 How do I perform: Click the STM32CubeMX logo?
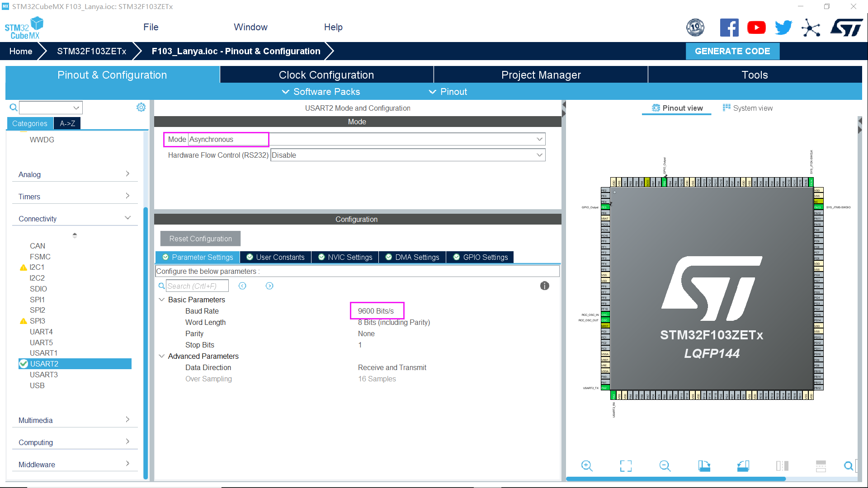[24, 28]
